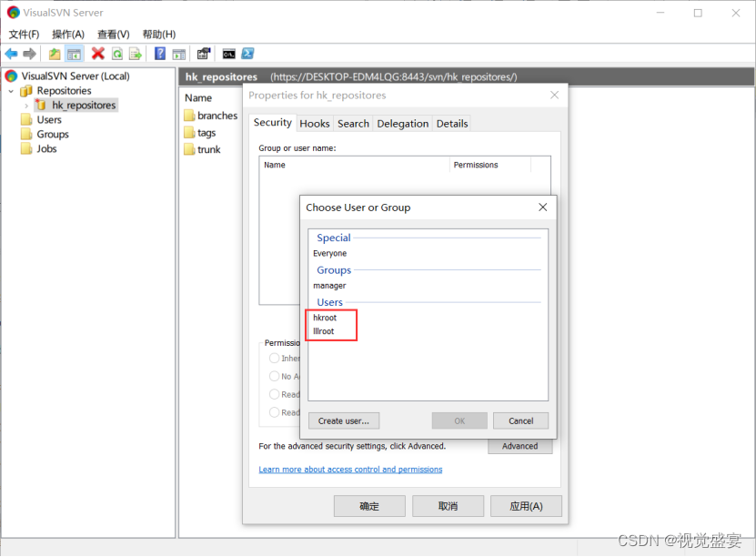Image resolution: width=756 pixels, height=557 pixels.
Task: Open Help with the question mark icon
Action: [x=160, y=54]
